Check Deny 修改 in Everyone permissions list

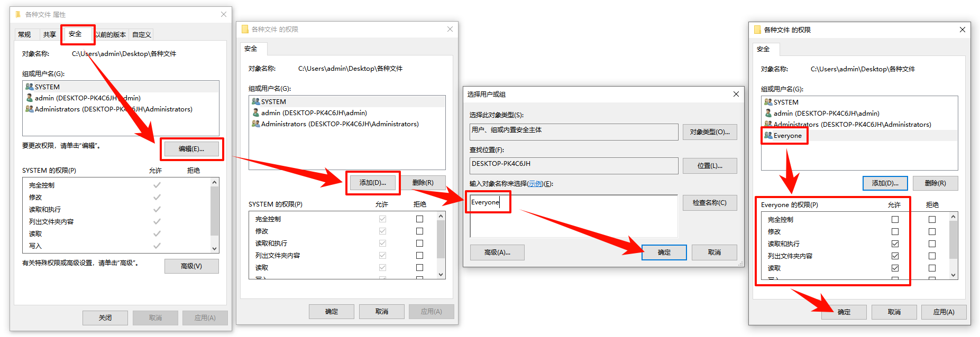(932, 231)
